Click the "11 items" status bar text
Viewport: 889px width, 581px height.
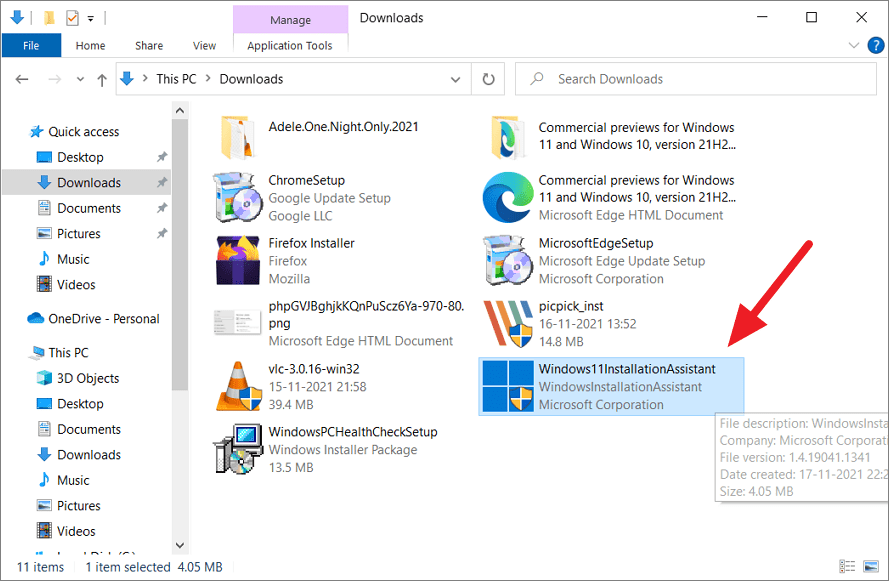point(40,567)
